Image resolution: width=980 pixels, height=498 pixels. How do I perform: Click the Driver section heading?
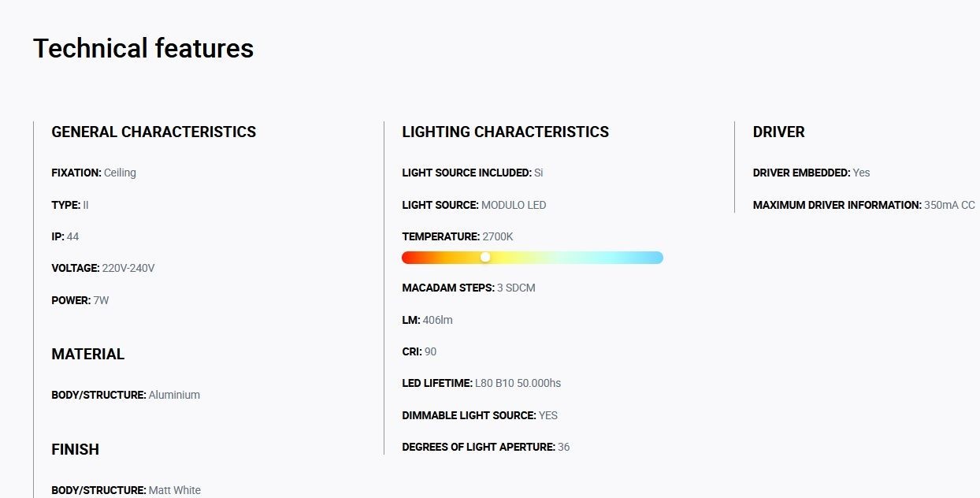[x=778, y=132]
